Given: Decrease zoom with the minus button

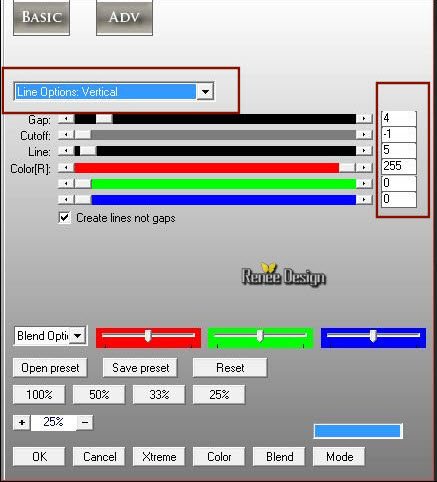Looking at the screenshot, I should (x=85, y=423).
